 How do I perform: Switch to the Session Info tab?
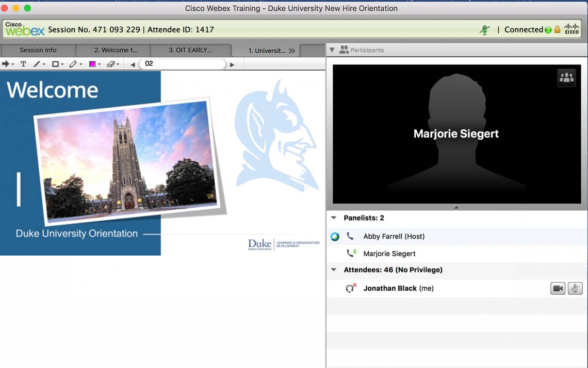coord(38,50)
